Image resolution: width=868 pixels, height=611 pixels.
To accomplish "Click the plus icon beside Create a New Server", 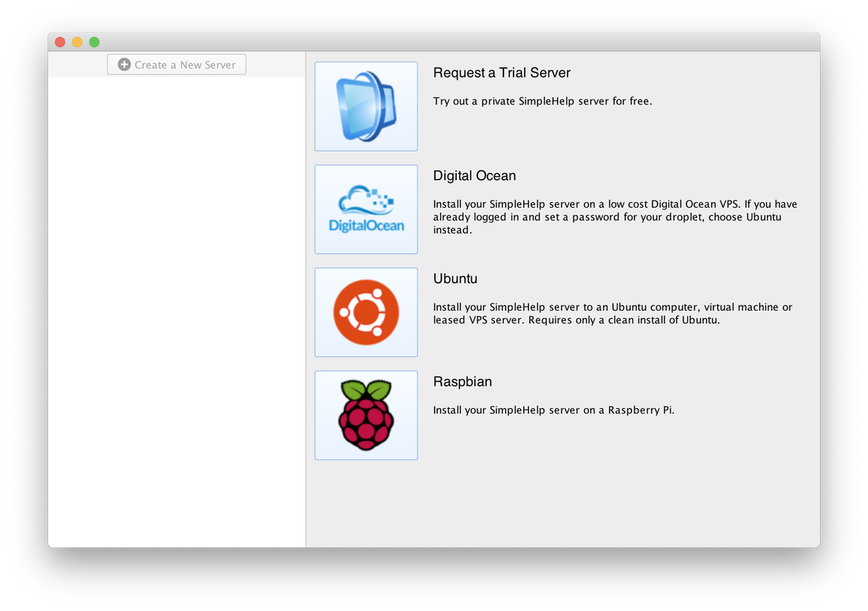I will (x=125, y=65).
